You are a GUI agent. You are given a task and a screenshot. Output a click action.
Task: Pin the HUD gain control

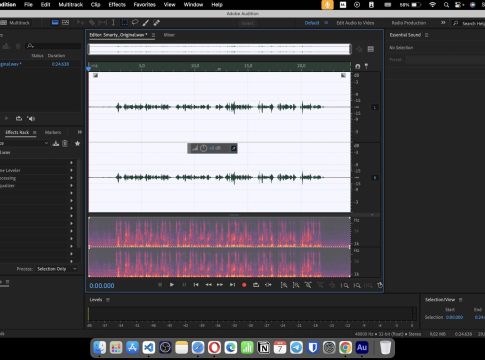click(x=234, y=148)
